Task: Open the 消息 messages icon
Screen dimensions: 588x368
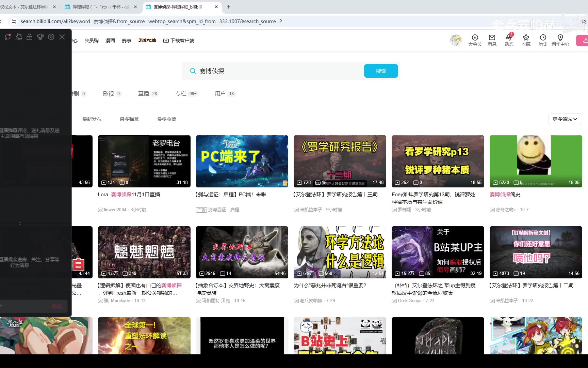Action: (x=492, y=40)
